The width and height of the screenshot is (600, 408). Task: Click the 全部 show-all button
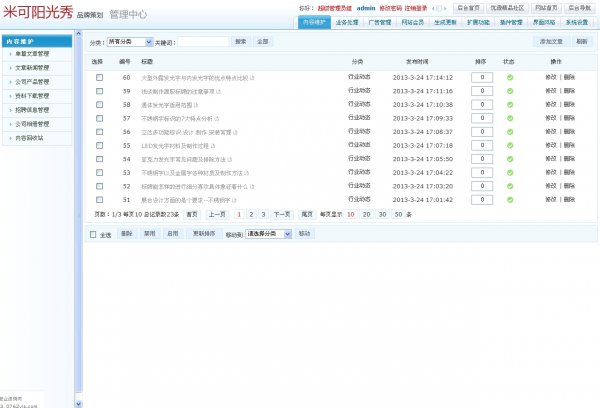[262, 42]
